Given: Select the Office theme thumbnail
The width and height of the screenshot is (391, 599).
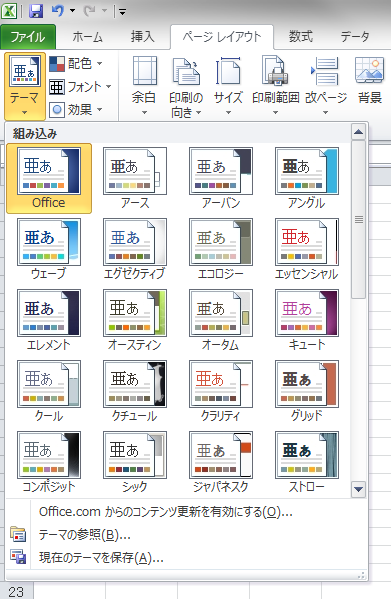Looking at the screenshot, I should 49,178.
